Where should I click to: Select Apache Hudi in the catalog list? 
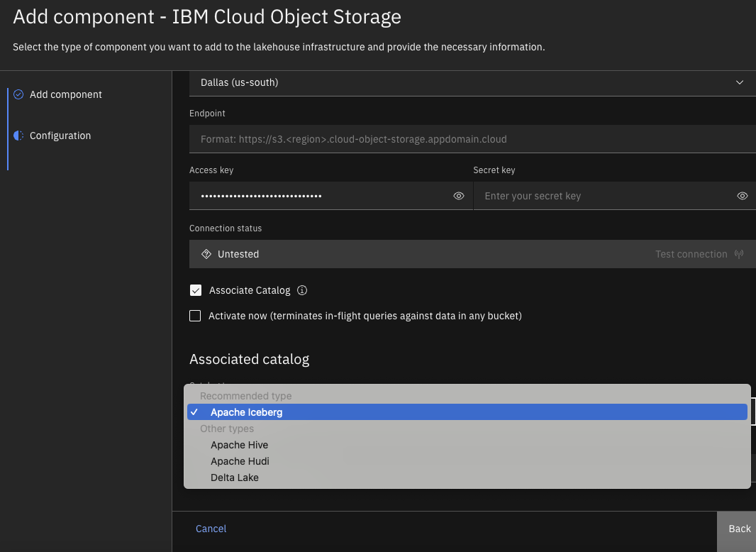(240, 461)
